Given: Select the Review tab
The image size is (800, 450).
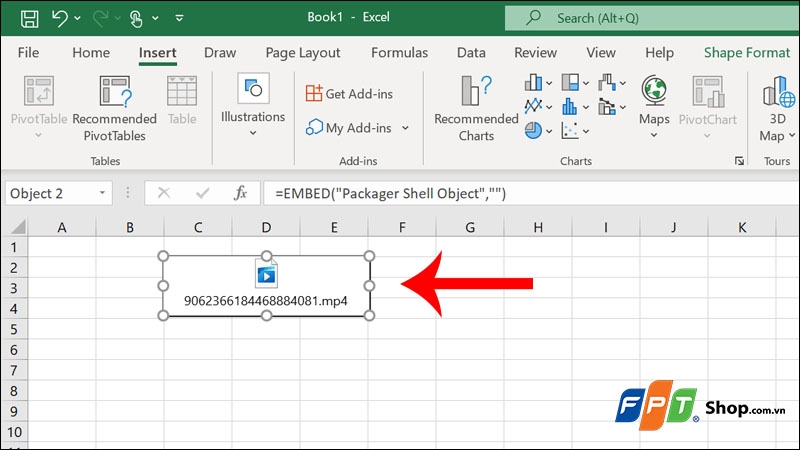Looking at the screenshot, I should point(535,53).
